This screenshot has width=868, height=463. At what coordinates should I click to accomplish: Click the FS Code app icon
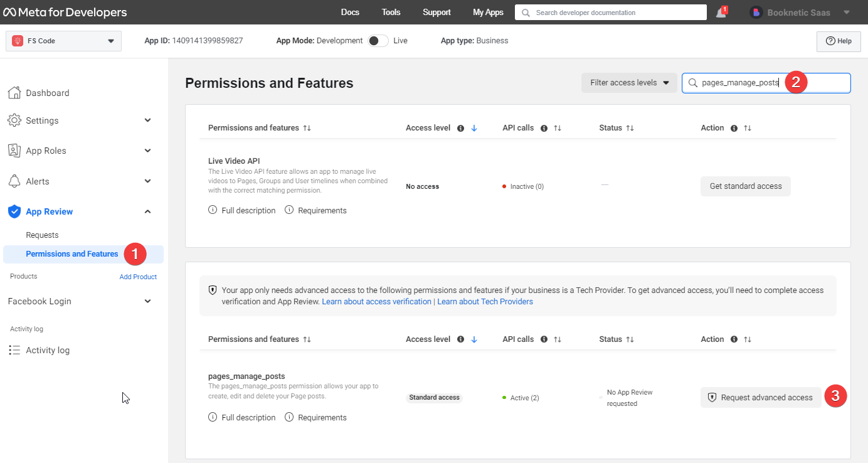[x=18, y=41]
